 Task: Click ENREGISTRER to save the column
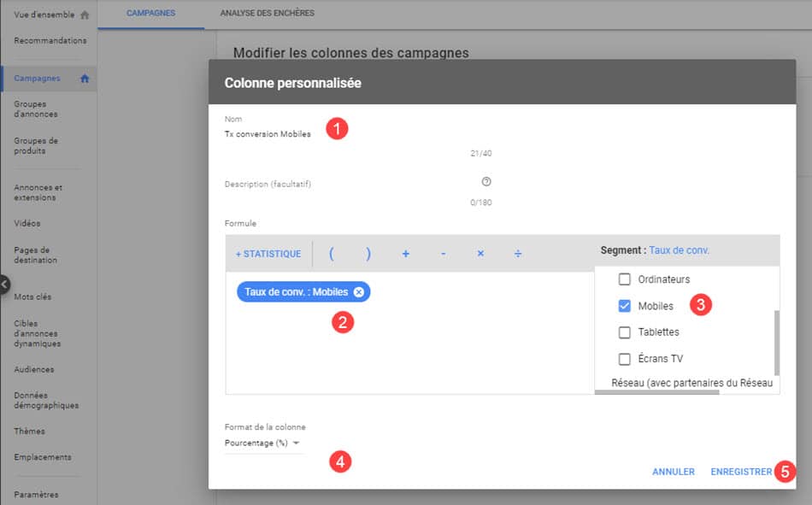coord(741,472)
